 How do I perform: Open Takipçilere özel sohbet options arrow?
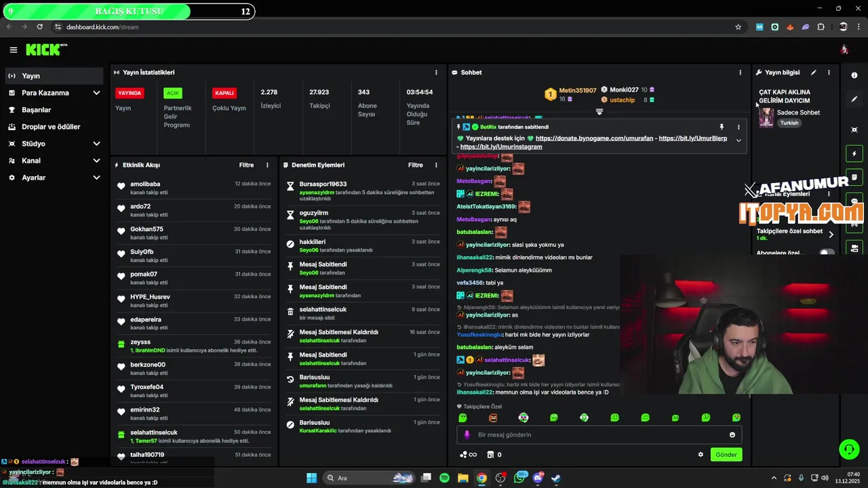pyautogui.click(x=831, y=235)
